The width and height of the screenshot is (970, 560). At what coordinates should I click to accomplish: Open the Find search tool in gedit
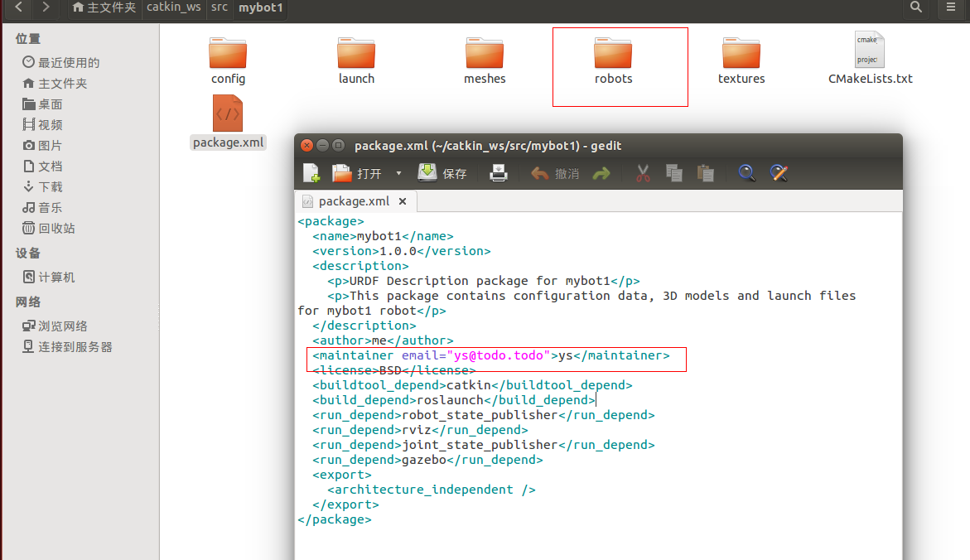pos(746,173)
